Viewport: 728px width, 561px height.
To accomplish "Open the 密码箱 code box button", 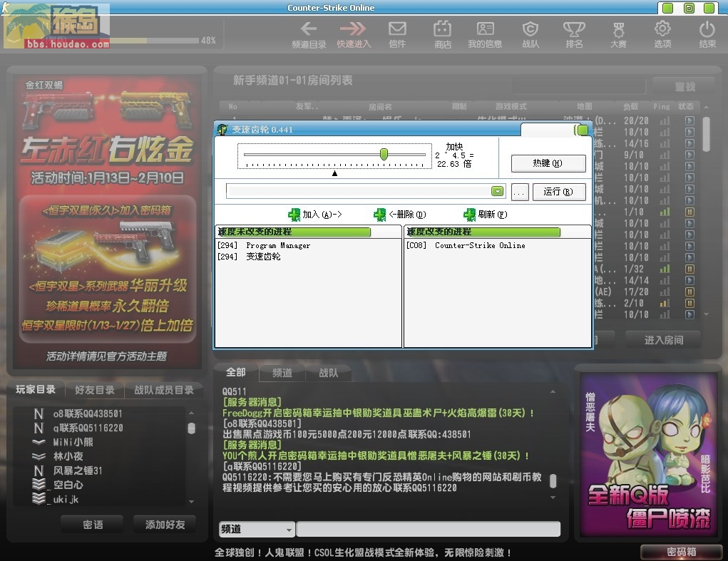I will tap(681, 552).
